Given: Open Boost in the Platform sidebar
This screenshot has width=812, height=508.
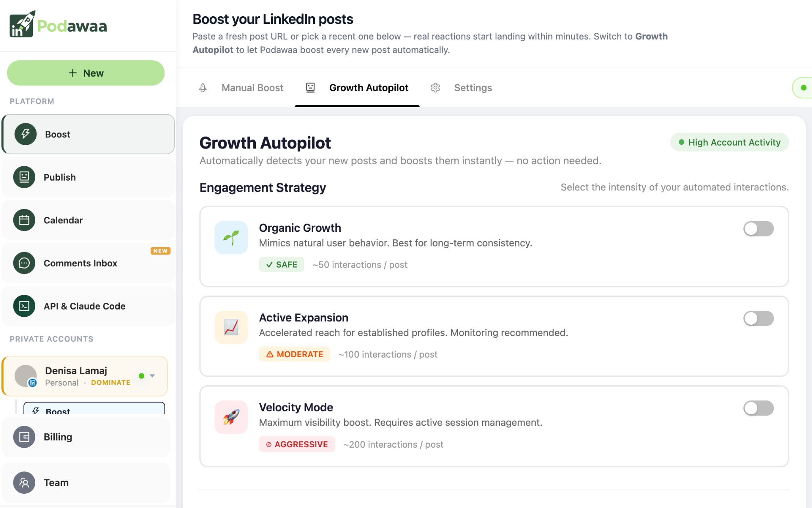Looking at the screenshot, I should pos(88,134).
